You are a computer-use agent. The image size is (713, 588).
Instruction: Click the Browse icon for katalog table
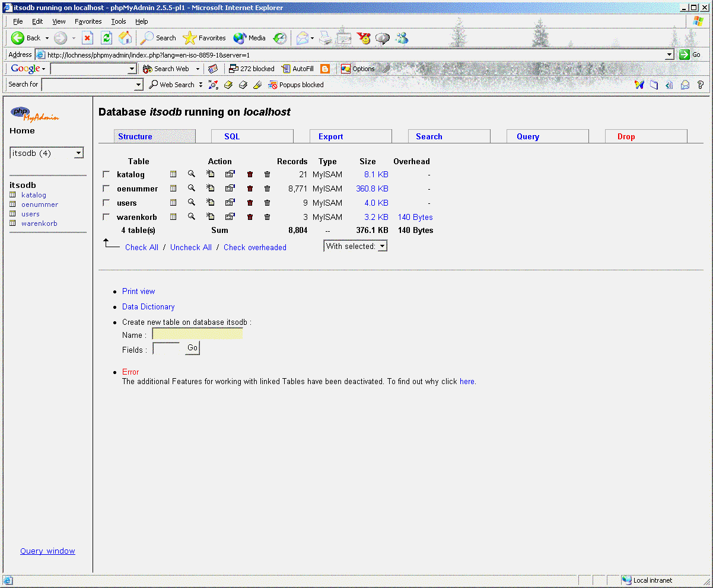pos(173,174)
